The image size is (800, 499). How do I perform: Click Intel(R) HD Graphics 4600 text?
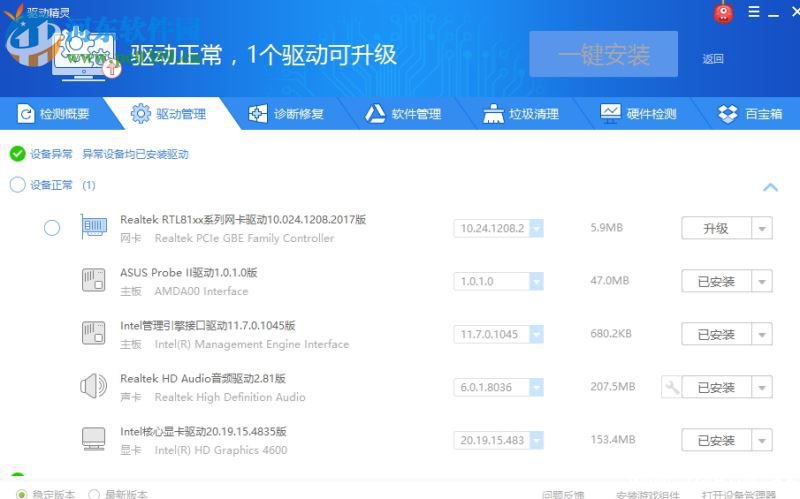pos(221,450)
